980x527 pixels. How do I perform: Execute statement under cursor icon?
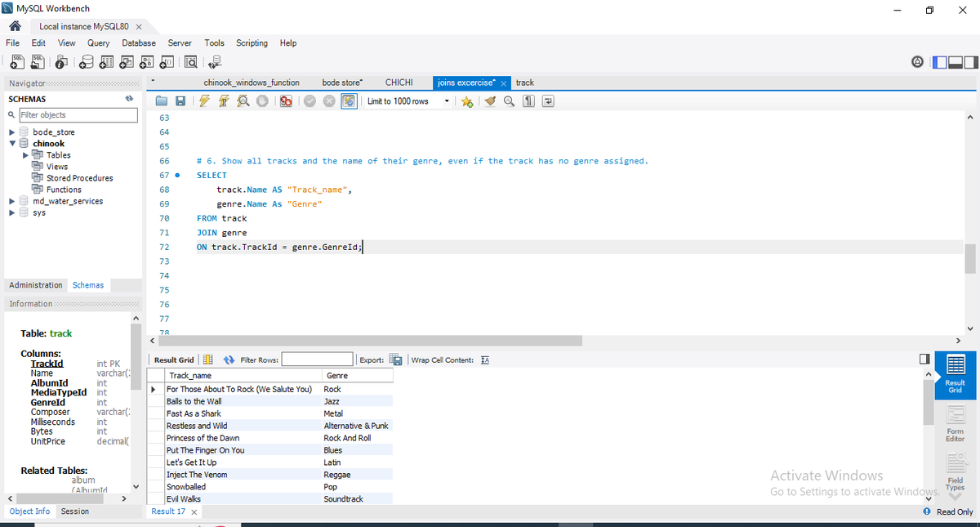pyautogui.click(x=223, y=101)
